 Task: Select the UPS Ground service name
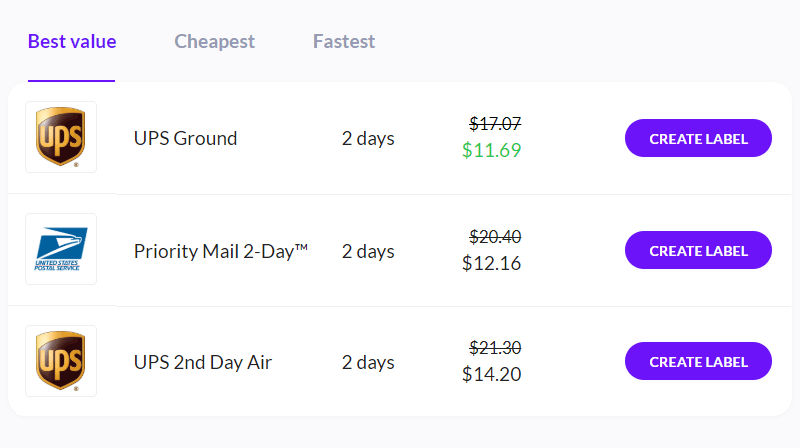[185, 138]
